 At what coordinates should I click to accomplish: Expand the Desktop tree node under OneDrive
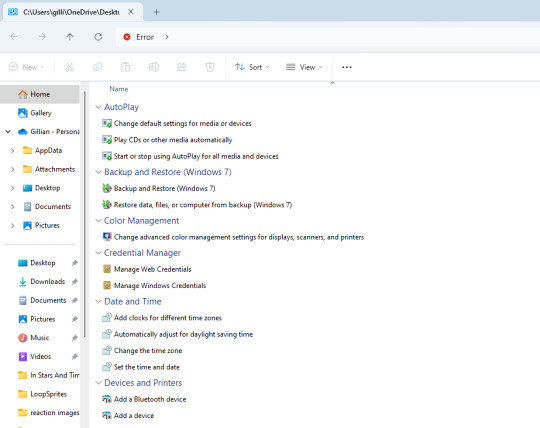click(13, 188)
